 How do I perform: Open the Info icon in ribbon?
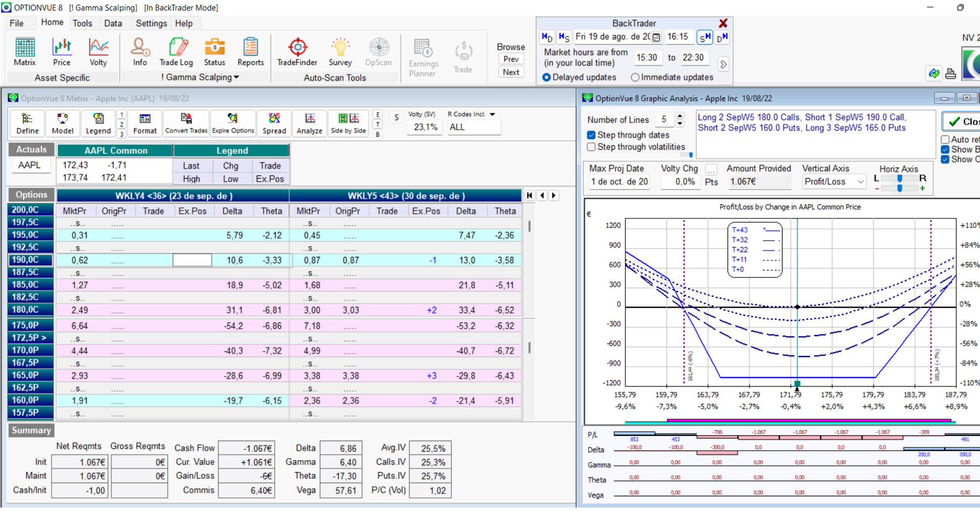point(140,51)
